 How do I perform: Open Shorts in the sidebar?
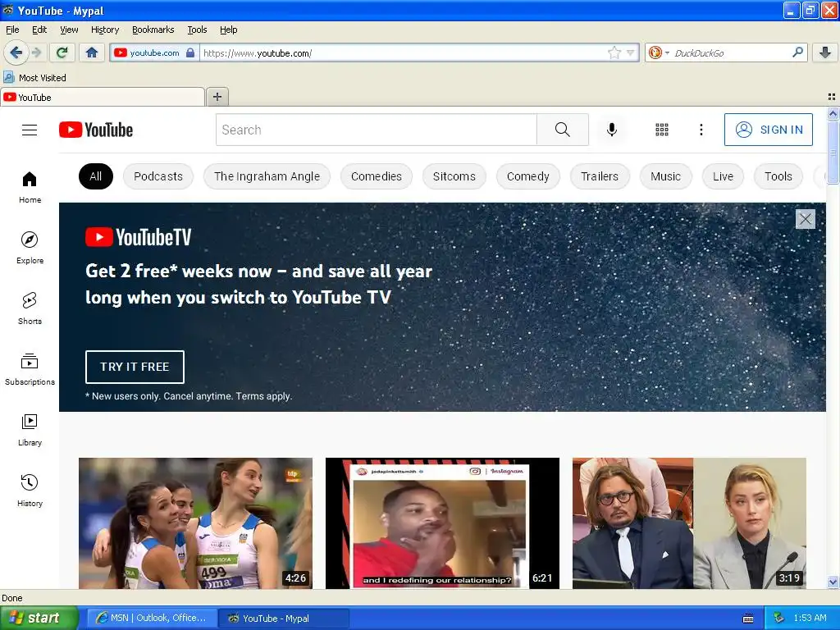30,308
